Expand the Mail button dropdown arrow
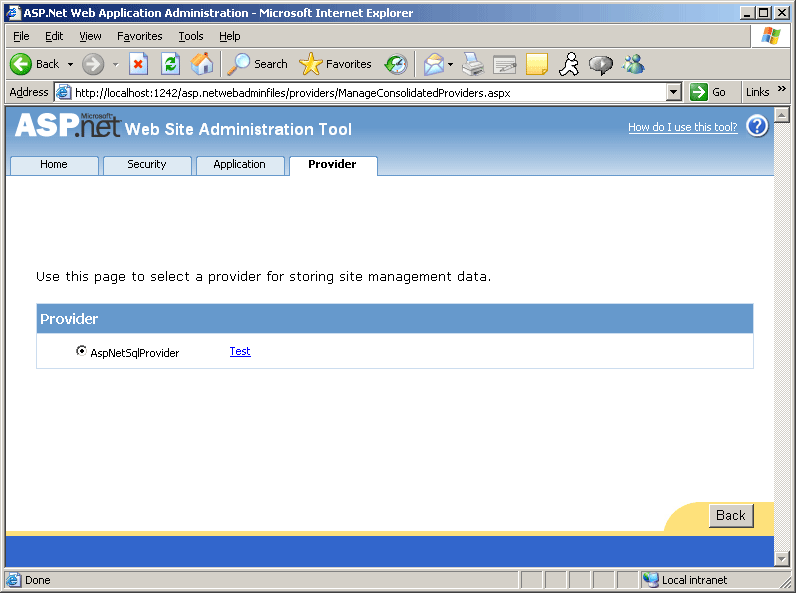This screenshot has height=593, width=796. 450,64
